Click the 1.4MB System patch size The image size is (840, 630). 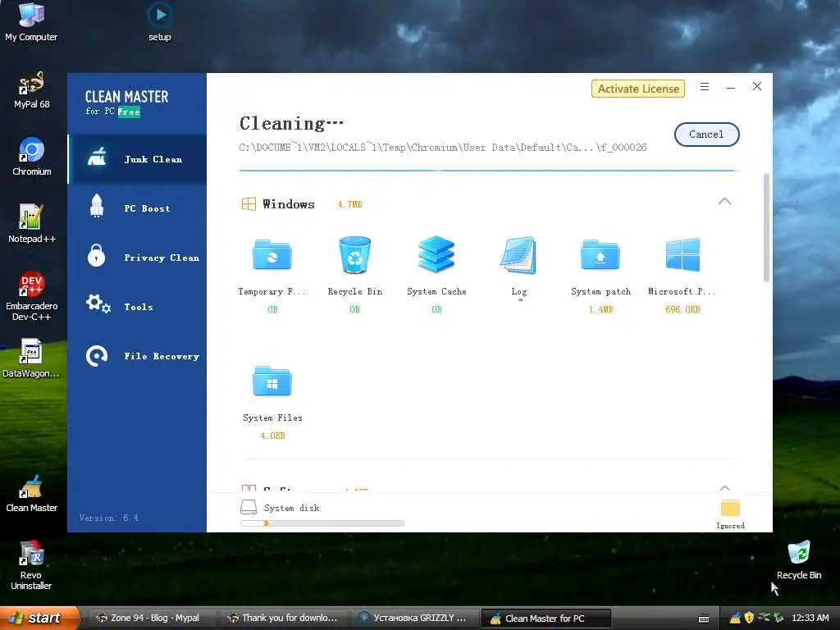click(600, 309)
